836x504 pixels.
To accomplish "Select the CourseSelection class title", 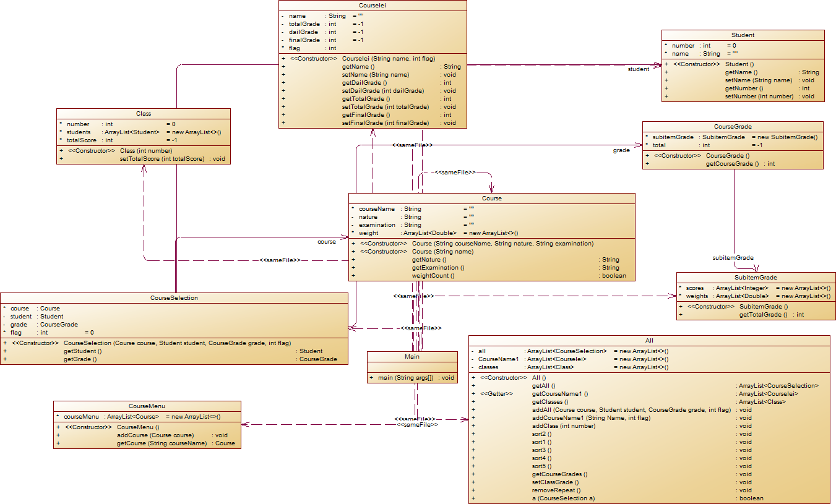I will pyautogui.click(x=174, y=298).
